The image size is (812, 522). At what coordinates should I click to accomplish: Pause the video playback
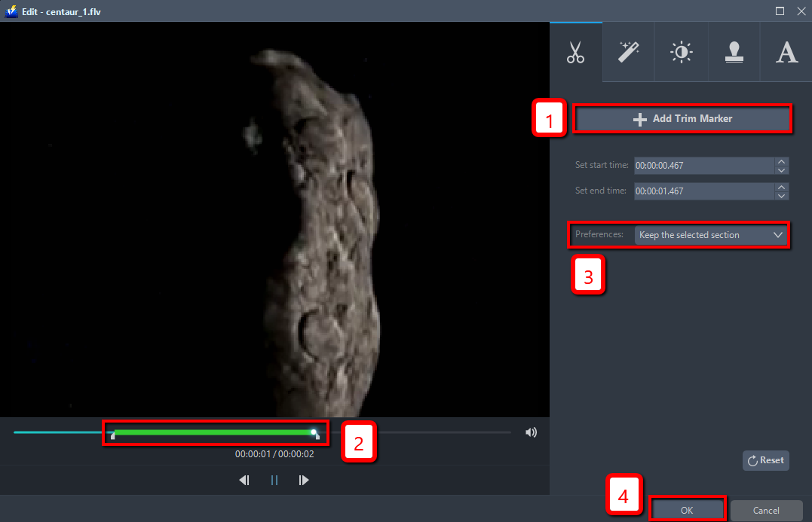pyautogui.click(x=274, y=480)
